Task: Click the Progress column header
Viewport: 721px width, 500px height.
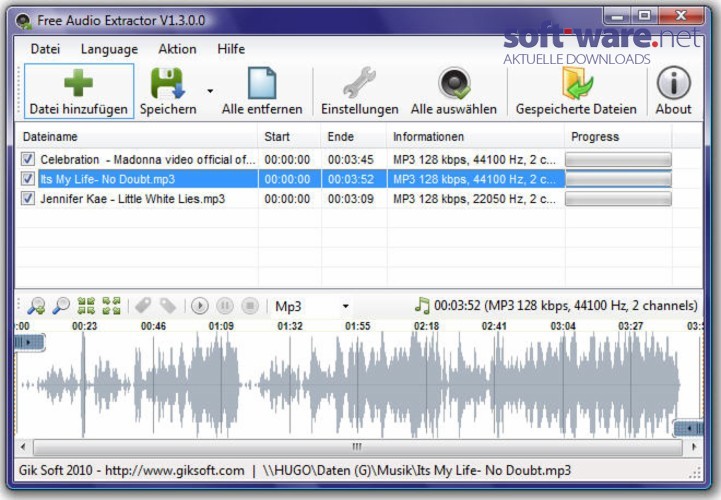Action: coord(618,137)
